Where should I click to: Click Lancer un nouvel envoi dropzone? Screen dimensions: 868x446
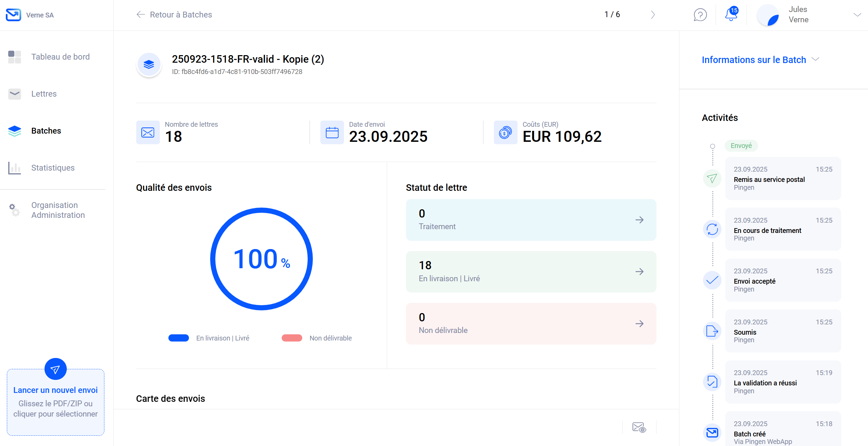55,402
